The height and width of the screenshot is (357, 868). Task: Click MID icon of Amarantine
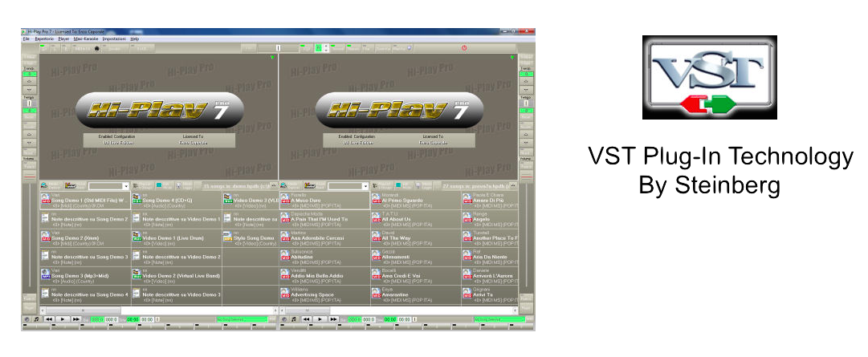click(376, 294)
